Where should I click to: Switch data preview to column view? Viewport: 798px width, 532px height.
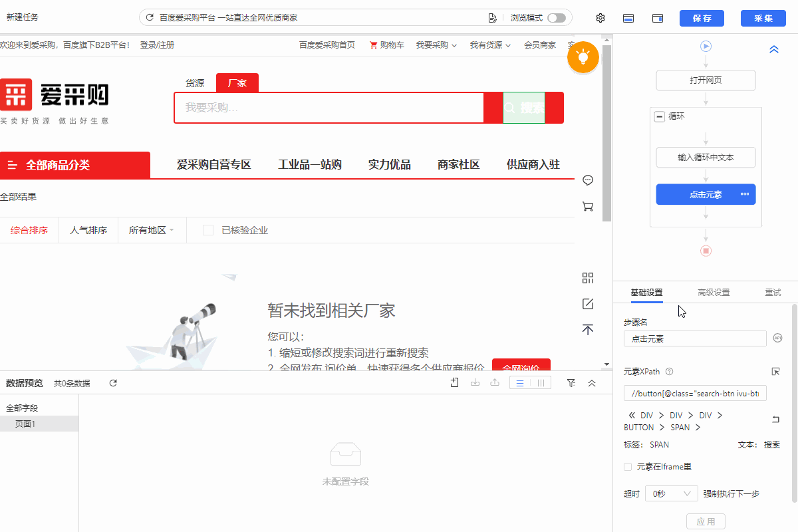[541, 383]
